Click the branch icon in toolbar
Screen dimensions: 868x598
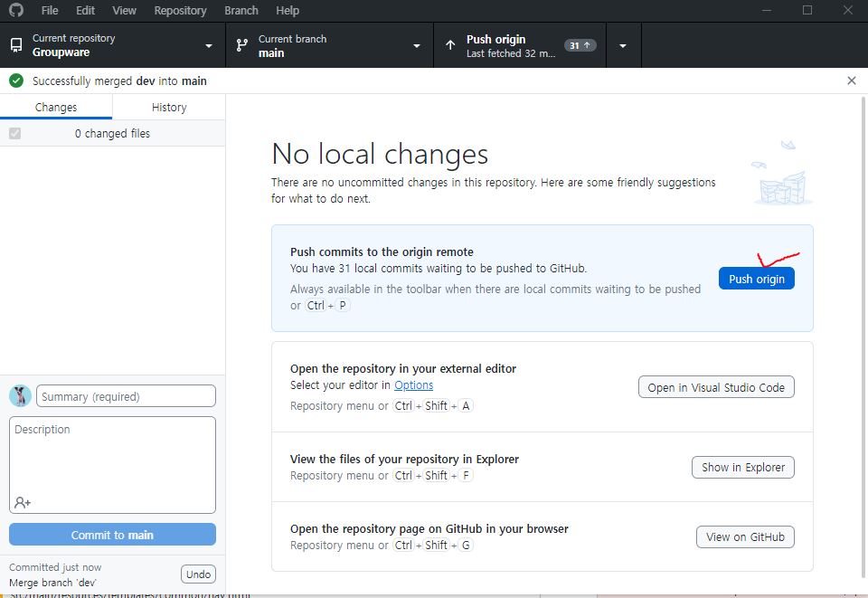click(x=242, y=45)
